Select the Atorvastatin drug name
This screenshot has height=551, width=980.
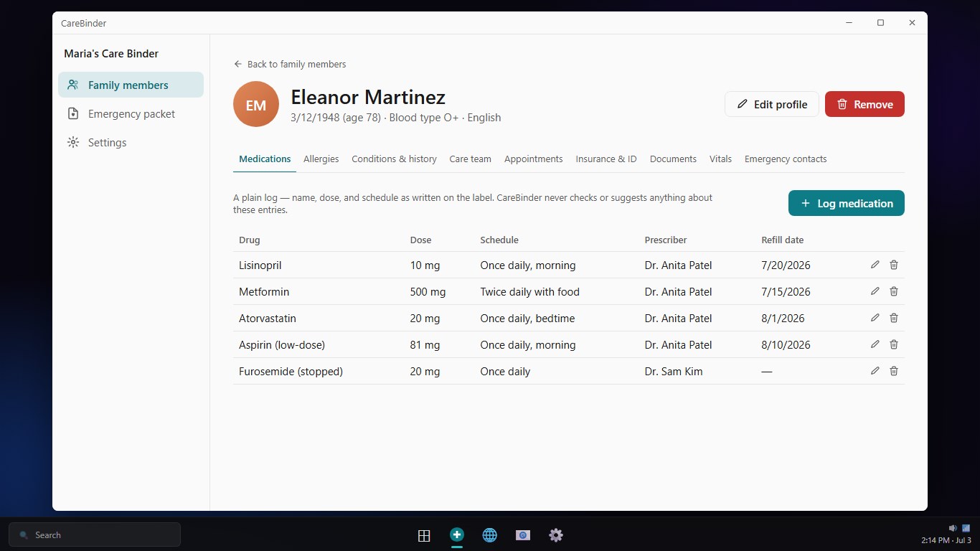point(268,318)
